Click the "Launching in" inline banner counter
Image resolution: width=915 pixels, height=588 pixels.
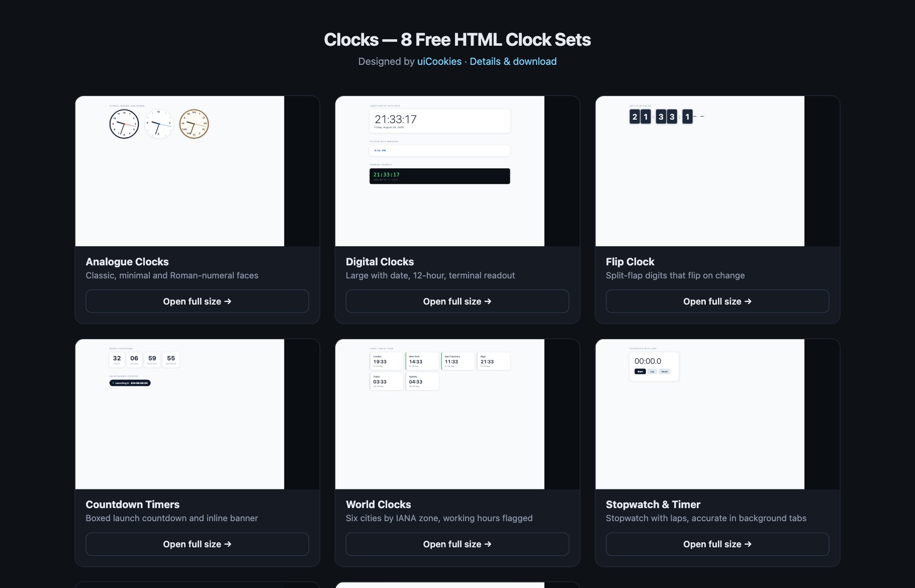[x=130, y=383]
